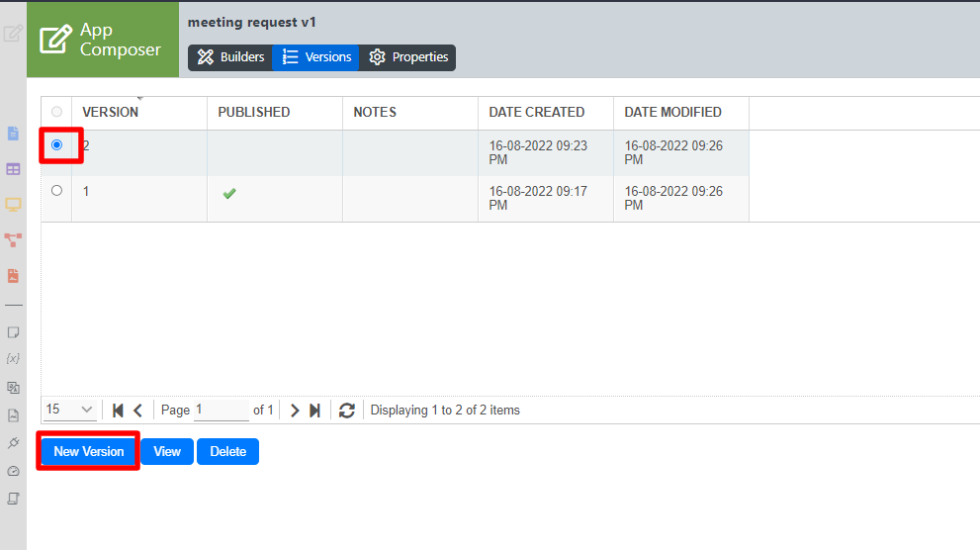The width and height of the screenshot is (980, 550).
Task: Switch to the Versions tab
Action: pos(316,57)
